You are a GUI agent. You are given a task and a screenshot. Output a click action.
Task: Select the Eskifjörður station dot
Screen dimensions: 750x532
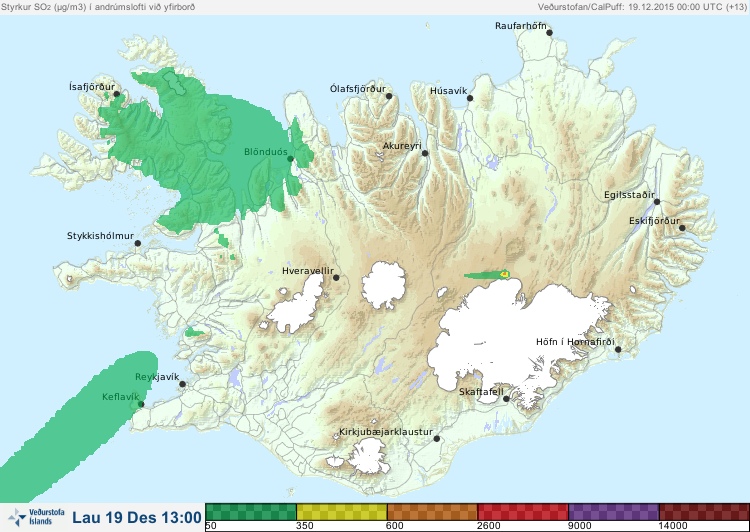coord(682,228)
